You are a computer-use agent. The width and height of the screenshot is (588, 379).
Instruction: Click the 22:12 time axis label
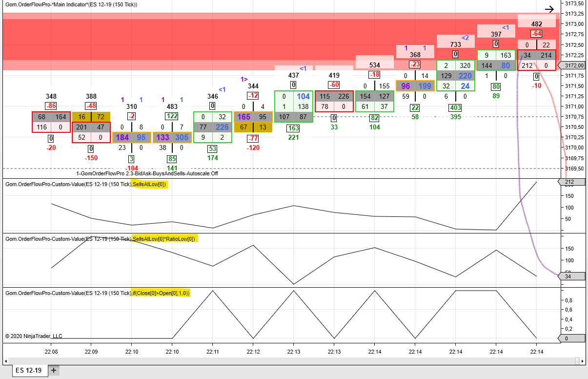(253, 351)
